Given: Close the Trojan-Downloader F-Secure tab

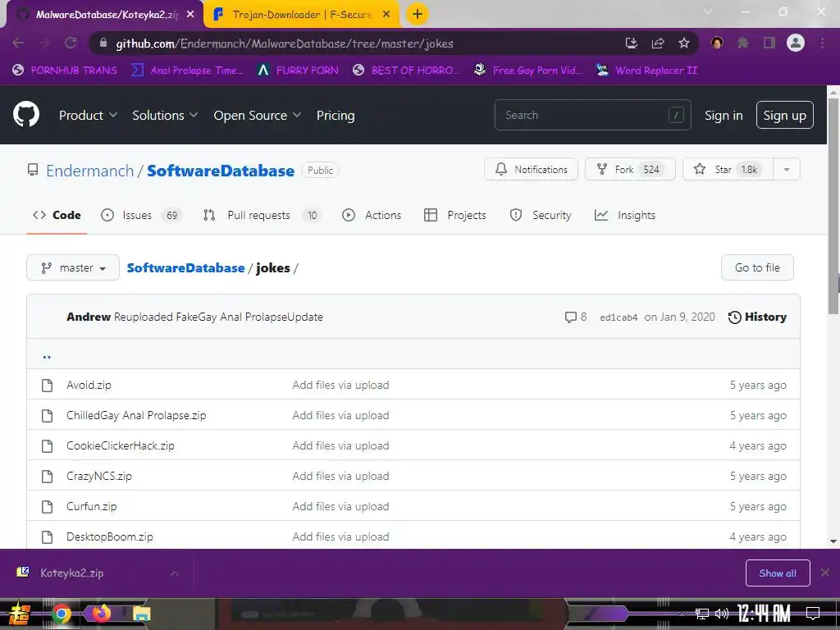Looking at the screenshot, I should pos(386,15).
